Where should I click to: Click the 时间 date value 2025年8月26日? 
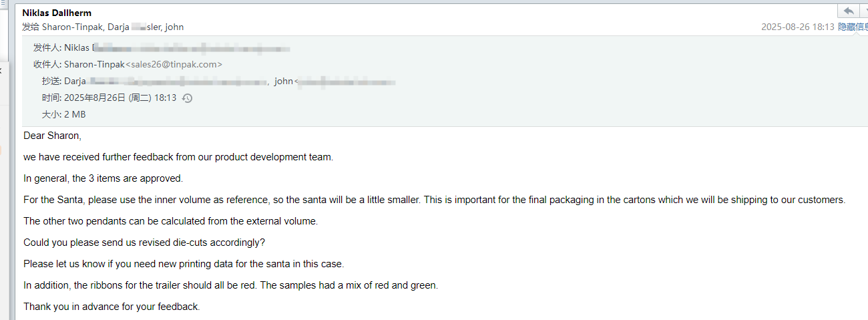pyautogui.click(x=95, y=98)
